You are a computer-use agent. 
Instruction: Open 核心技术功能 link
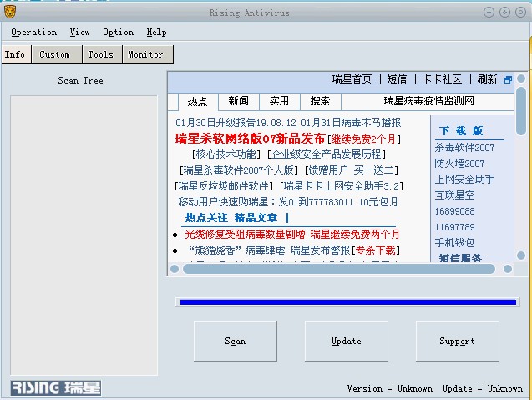coord(226,154)
